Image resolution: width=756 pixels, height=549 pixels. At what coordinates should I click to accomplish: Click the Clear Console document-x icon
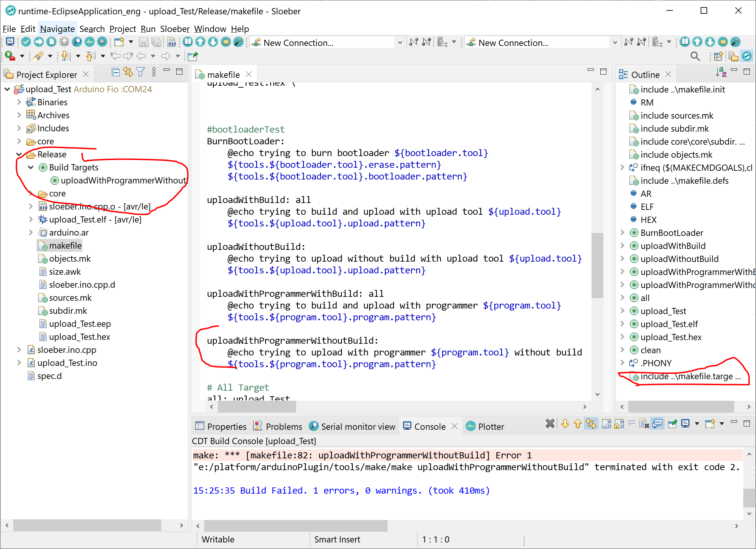pos(644,424)
